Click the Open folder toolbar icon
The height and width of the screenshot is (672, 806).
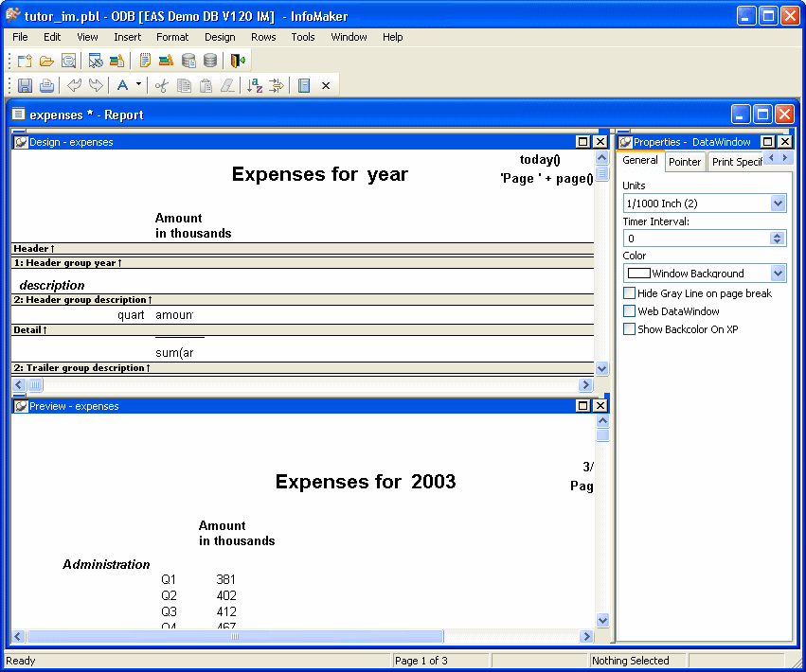pyautogui.click(x=46, y=61)
